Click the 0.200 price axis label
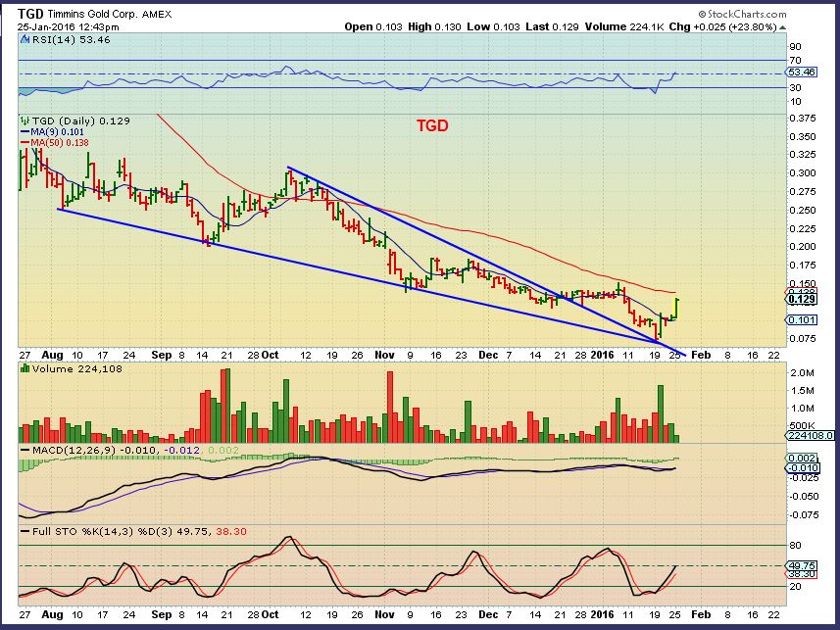Viewport: 840px width, 630px height. 803,247
